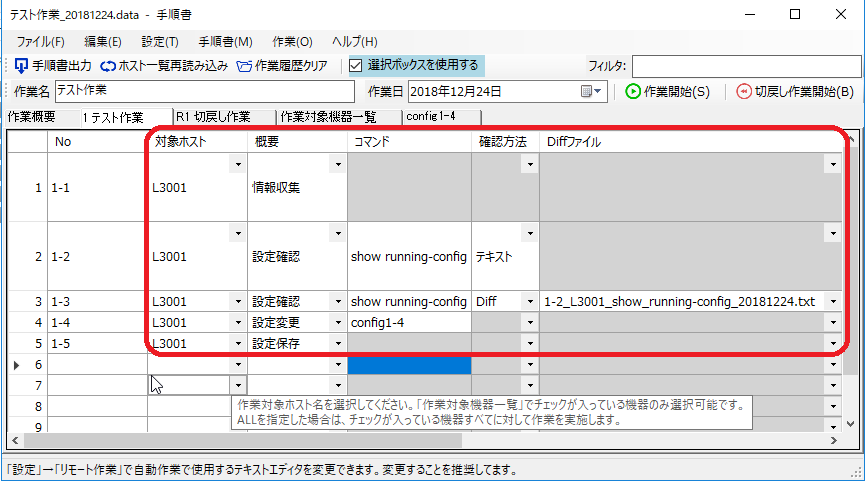Open the 手順書(M) menu
This screenshot has height=482, width=865.
point(225,41)
